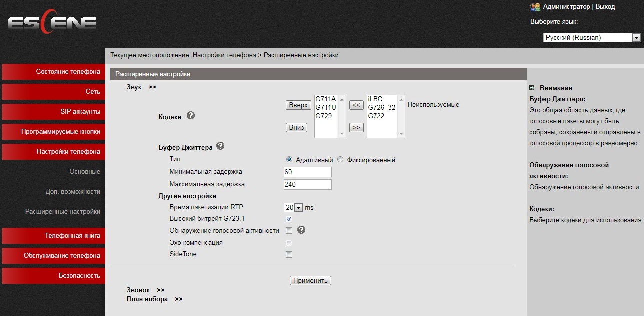Click the Минимальная задержка input field
The height and width of the screenshot is (316, 644).
(x=307, y=172)
